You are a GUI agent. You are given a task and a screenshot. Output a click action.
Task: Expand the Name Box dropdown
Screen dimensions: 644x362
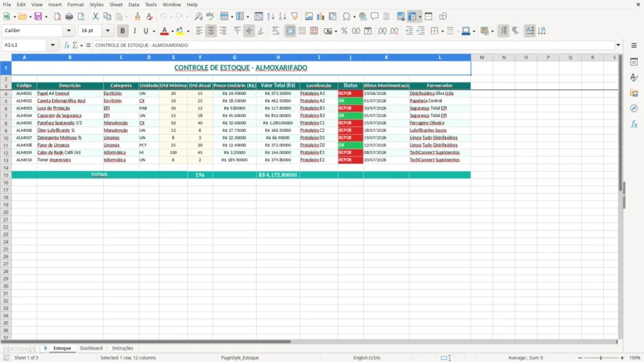click(53, 45)
